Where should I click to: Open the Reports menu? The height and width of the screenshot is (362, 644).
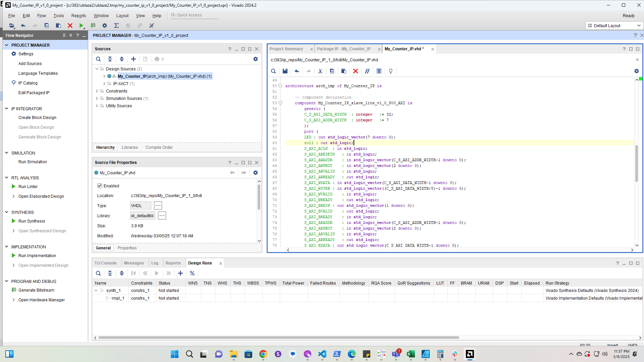[x=78, y=16]
